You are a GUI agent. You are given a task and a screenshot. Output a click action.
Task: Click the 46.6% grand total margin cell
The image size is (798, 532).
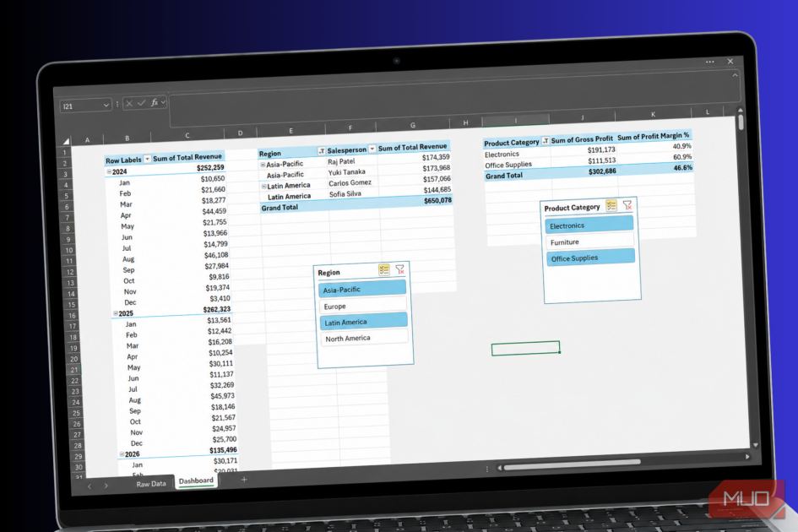coord(683,167)
